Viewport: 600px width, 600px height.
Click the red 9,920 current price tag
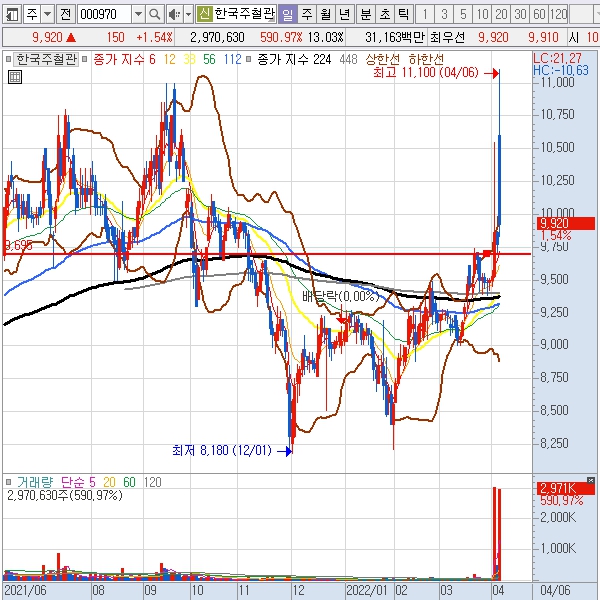click(566, 223)
